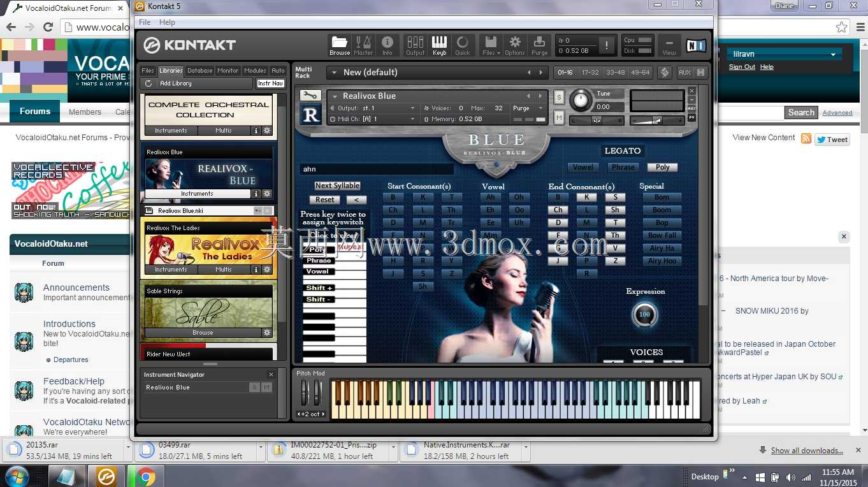Image resolution: width=868 pixels, height=487 pixels.
Task: Open Kontakt Options gear
Action: coord(515,45)
